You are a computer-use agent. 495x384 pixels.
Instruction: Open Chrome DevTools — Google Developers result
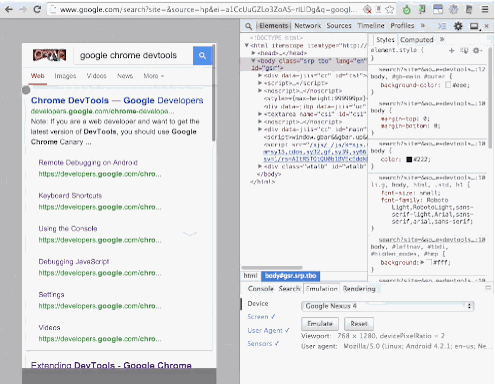pyautogui.click(x=117, y=100)
